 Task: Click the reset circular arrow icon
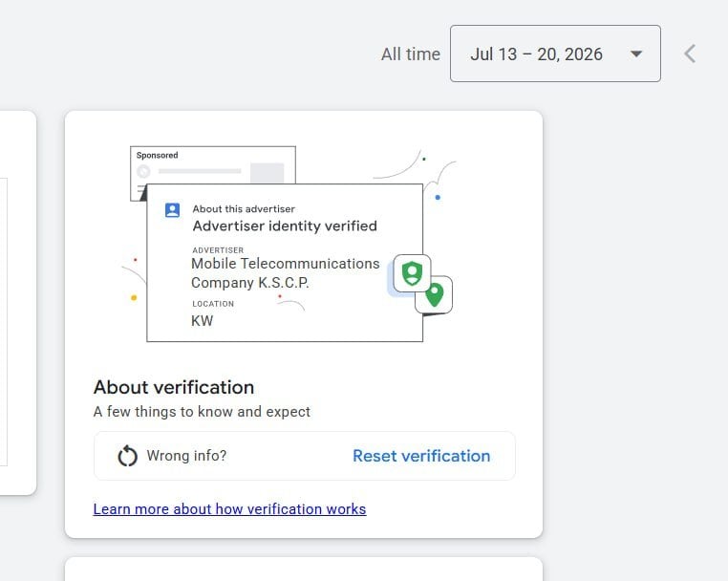[127, 456]
